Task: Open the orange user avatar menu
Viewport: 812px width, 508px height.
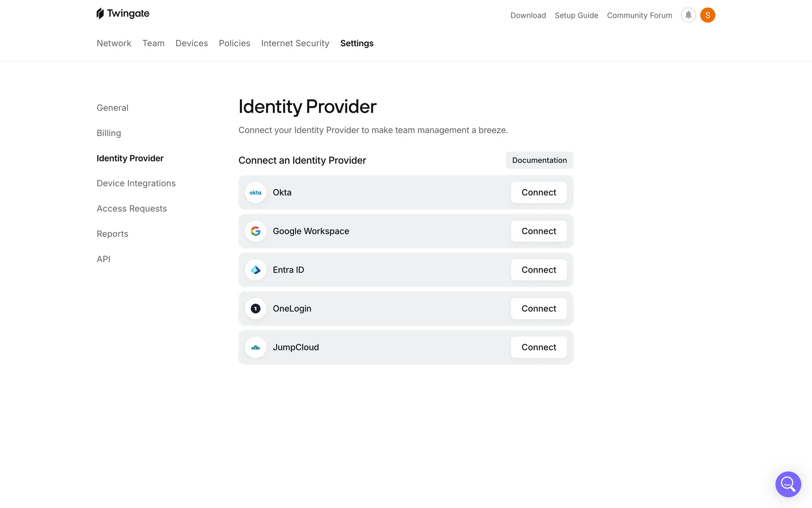Action: 708,15
